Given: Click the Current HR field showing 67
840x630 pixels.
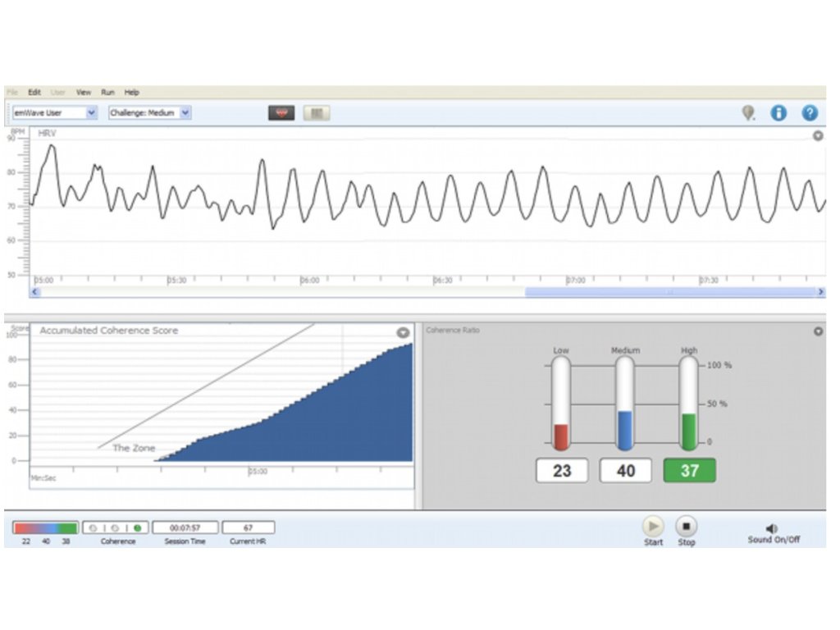Looking at the screenshot, I should pos(248,527).
